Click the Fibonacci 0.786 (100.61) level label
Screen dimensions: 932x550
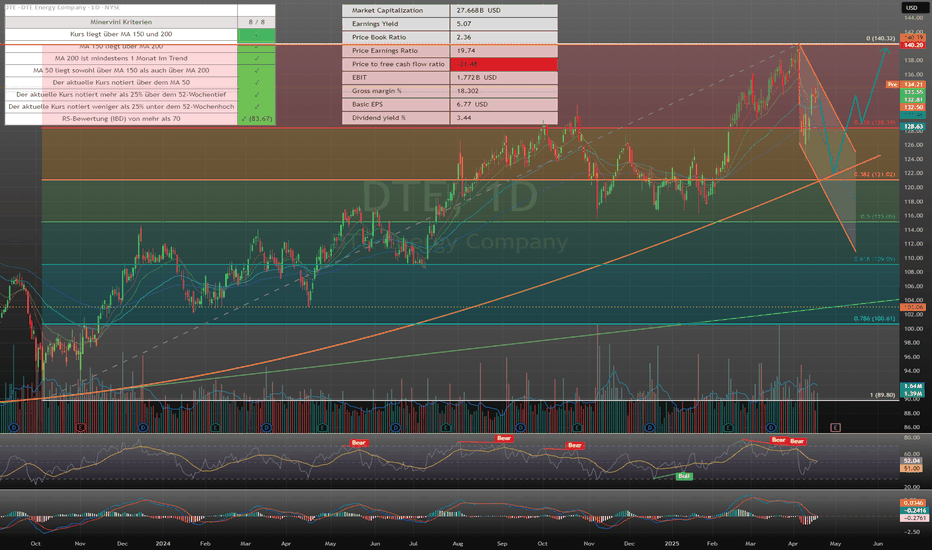(874, 319)
